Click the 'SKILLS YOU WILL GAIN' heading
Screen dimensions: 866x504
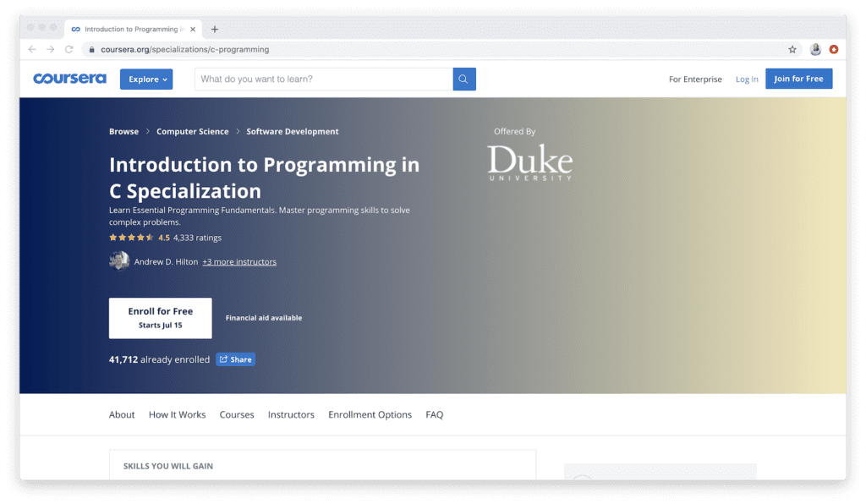point(168,466)
